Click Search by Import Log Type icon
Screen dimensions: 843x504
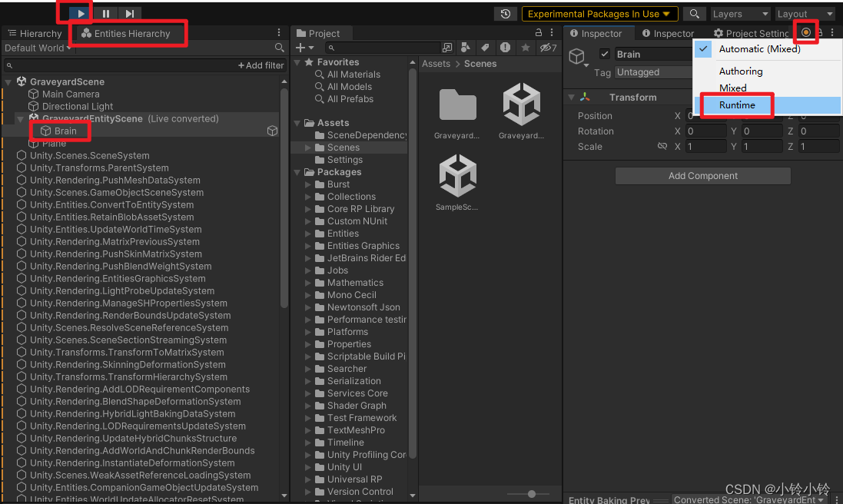(506, 48)
